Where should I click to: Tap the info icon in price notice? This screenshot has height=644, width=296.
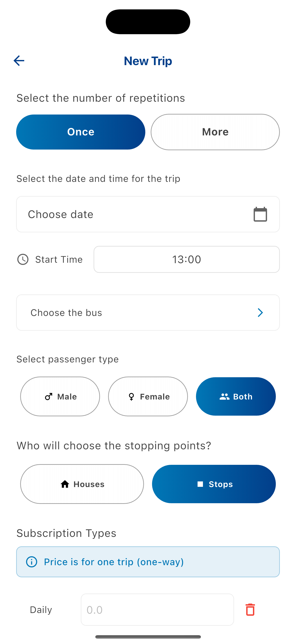point(32,562)
